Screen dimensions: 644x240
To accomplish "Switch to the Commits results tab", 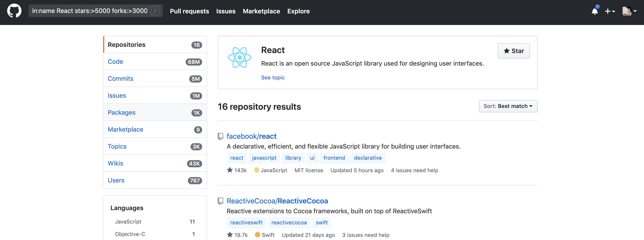I will [121, 79].
